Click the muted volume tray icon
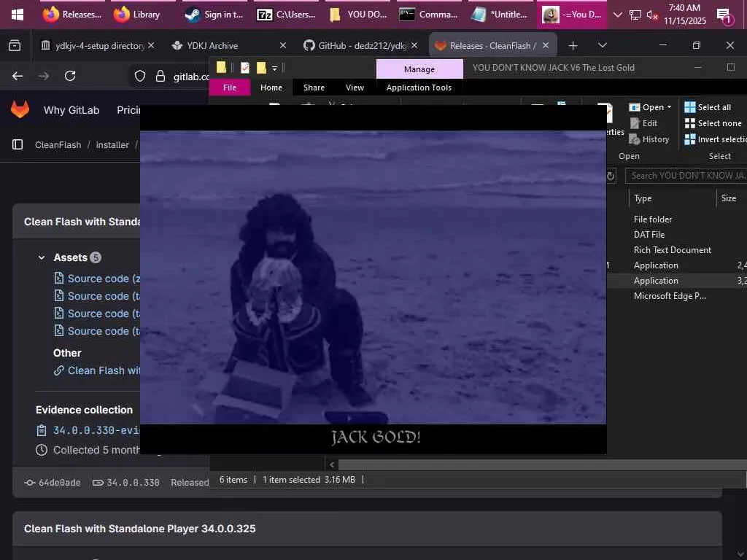Viewport: 747px width, 560px height. pos(651,15)
